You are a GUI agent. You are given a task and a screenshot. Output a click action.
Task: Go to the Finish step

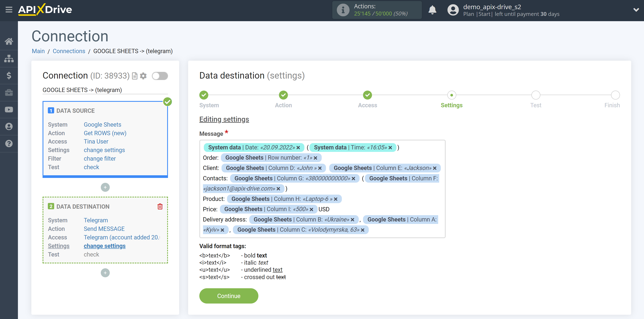[x=615, y=95]
